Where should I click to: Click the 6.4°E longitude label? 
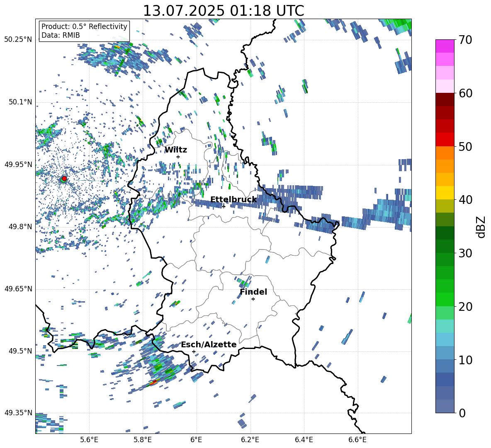[x=304, y=440]
